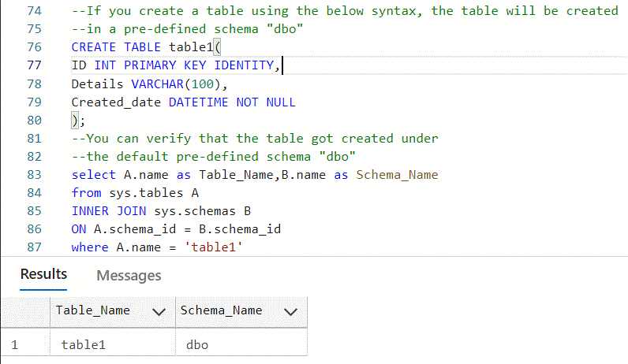Click line number 83 in the gutter

point(35,175)
